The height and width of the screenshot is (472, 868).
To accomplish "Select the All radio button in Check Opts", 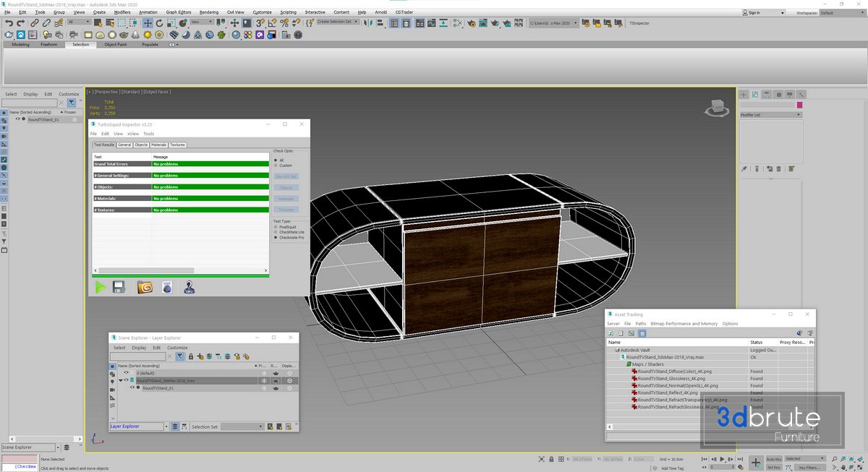I will click(276, 160).
